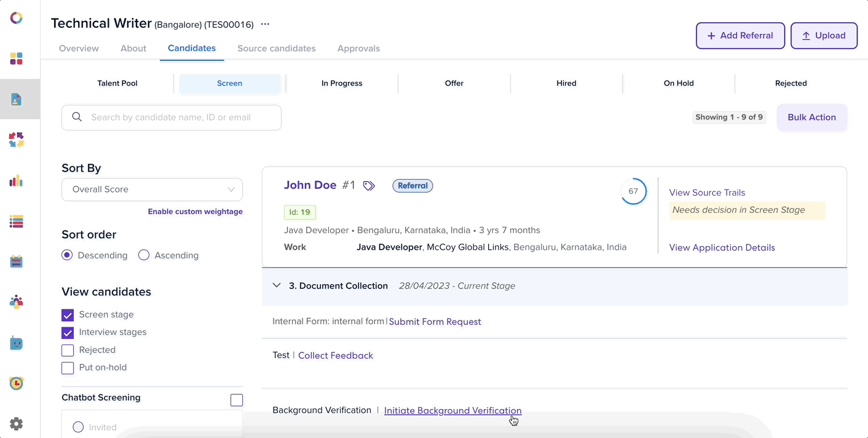Click the score circle showing 67
This screenshot has width=868, height=438.
point(633,191)
